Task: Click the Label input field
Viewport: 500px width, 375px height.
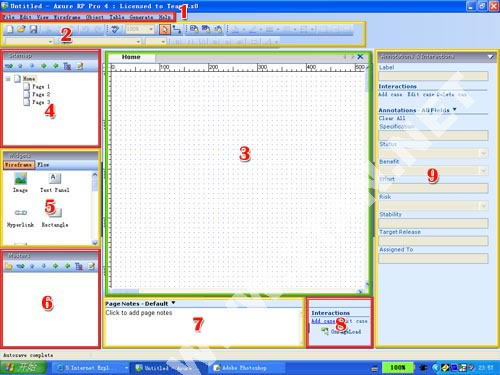Action: click(x=433, y=76)
